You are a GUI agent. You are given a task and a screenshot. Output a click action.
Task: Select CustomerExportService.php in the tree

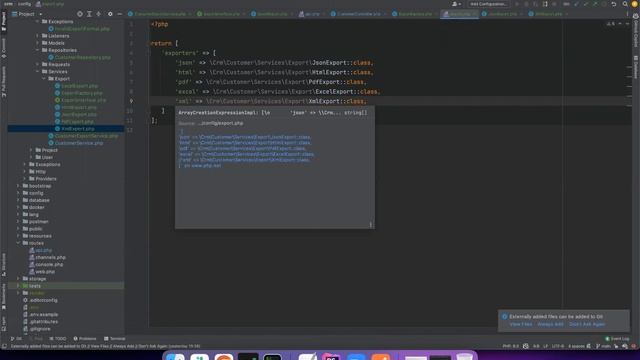86,136
